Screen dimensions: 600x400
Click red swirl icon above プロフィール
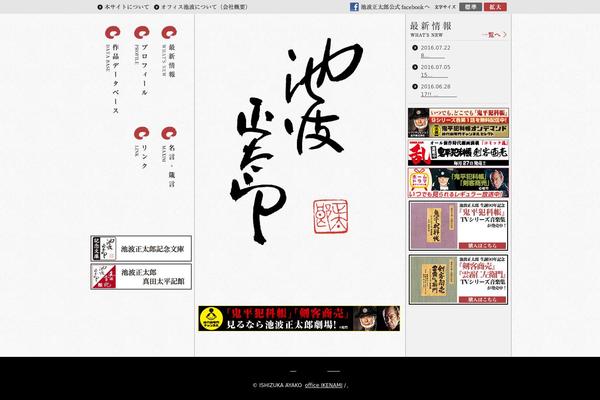[x=141, y=33]
